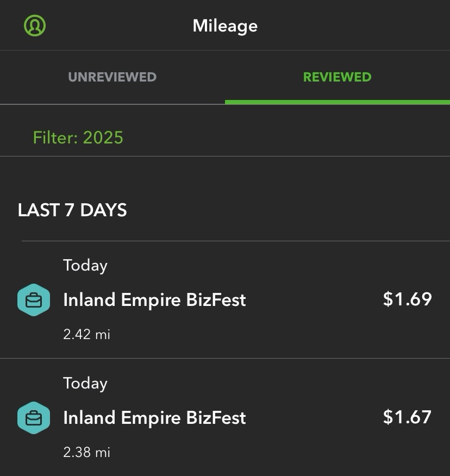Open the user profile icon

tap(35, 26)
